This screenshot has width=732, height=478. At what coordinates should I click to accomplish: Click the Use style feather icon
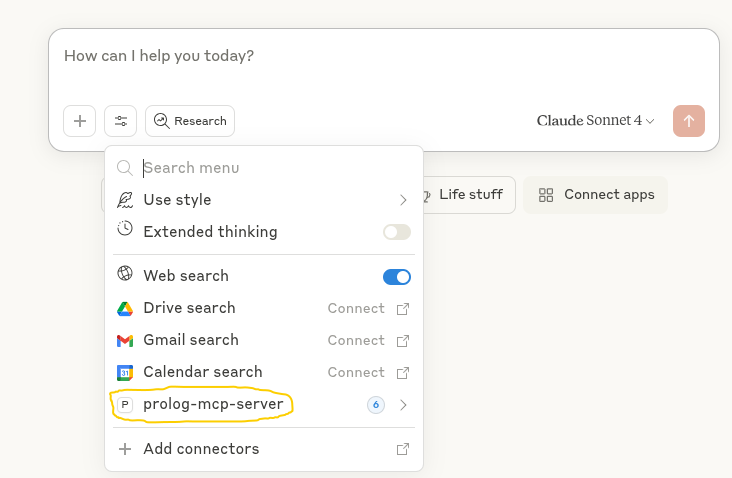point(125,200)
